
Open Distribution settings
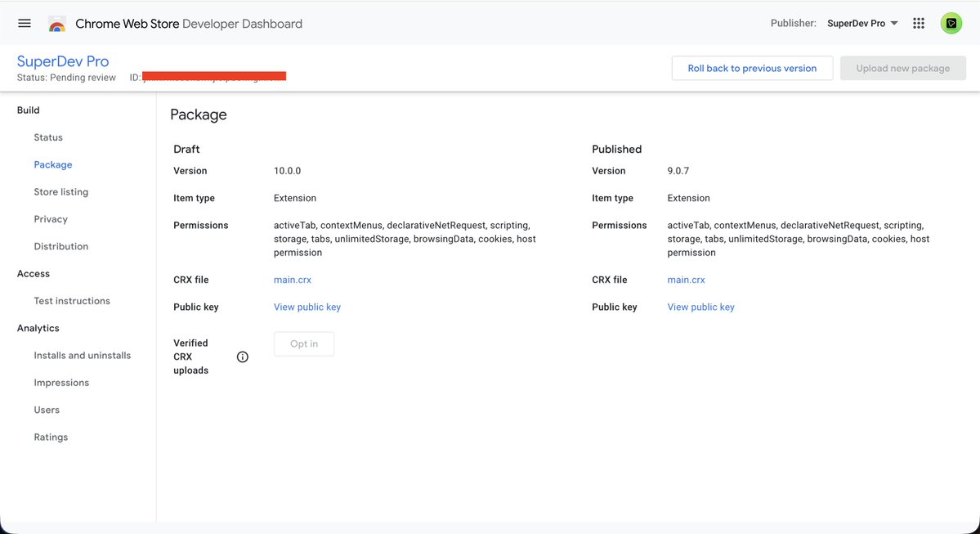60,245
